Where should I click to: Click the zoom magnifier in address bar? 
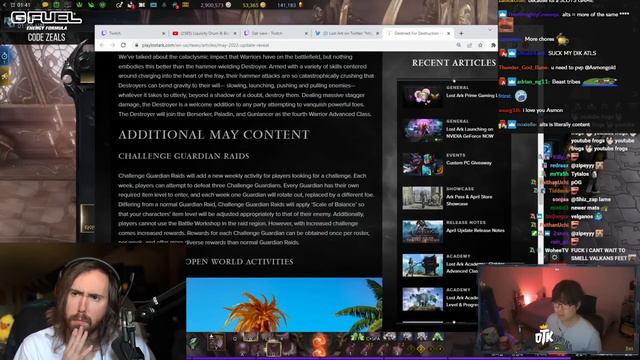click(x=459, y=45)
